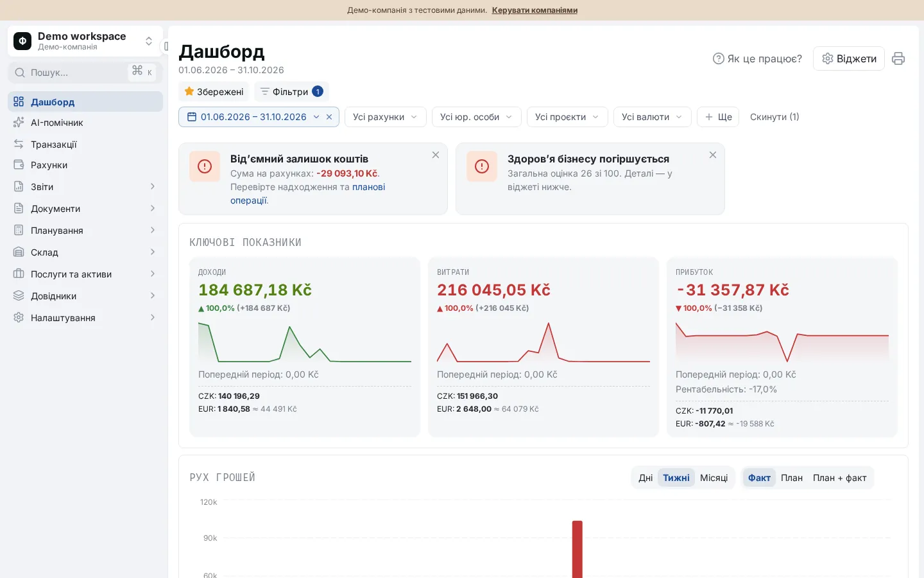The width and height of the screenshot is (924, 578).
Task: Click the Склад warehouse icon
Action: pos(19,252)
